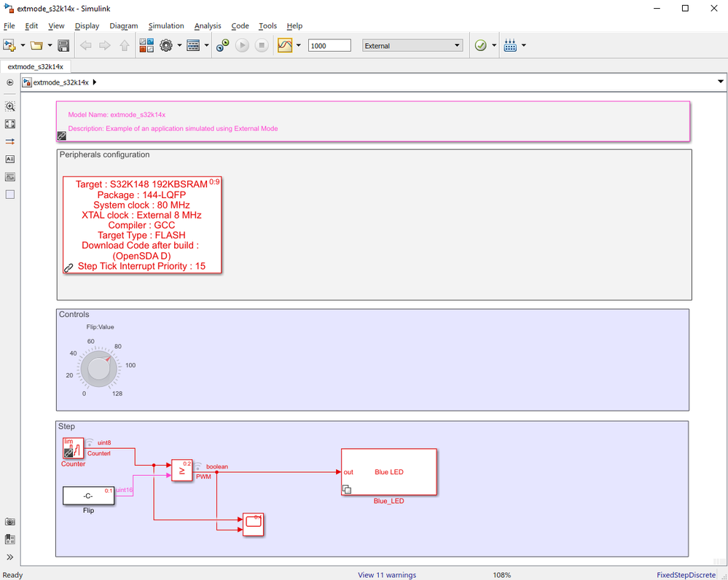This screenshot has height=580, width=728.
Task: Select the Flip constant block
Action: (x=89, y=496)
